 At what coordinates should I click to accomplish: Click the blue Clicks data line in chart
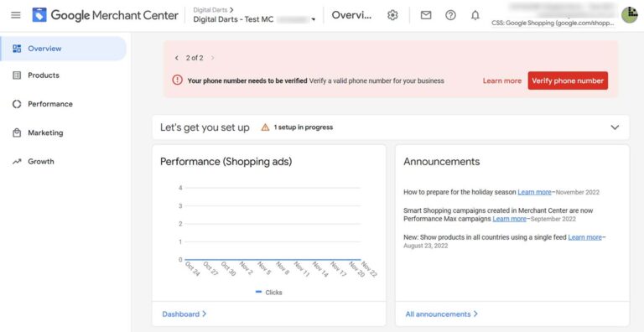(x=273, y=260)
